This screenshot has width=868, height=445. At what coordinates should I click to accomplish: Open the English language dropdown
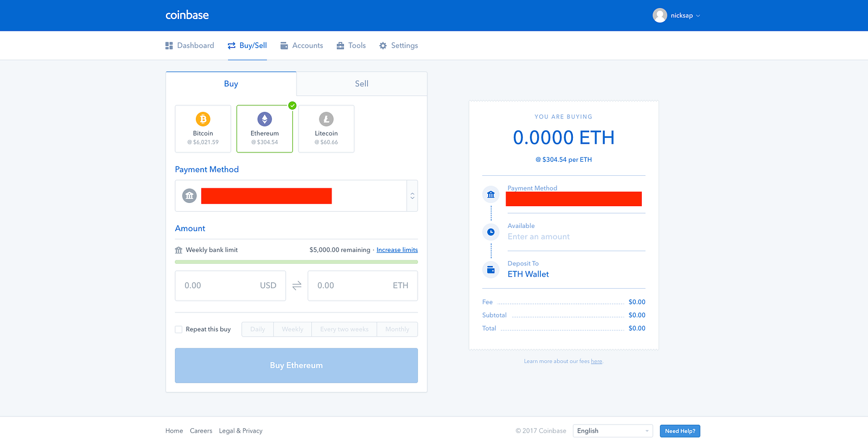click(613, 431)
